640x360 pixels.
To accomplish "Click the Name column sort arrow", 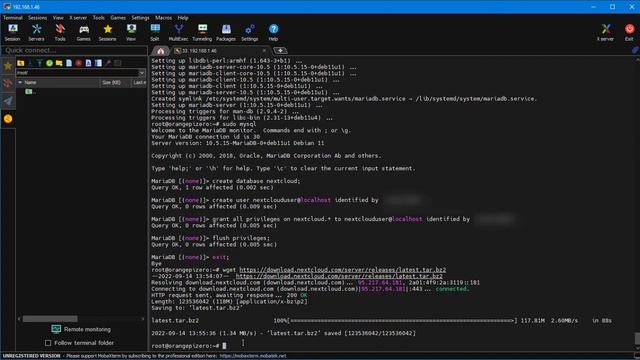I will point(20,82).
